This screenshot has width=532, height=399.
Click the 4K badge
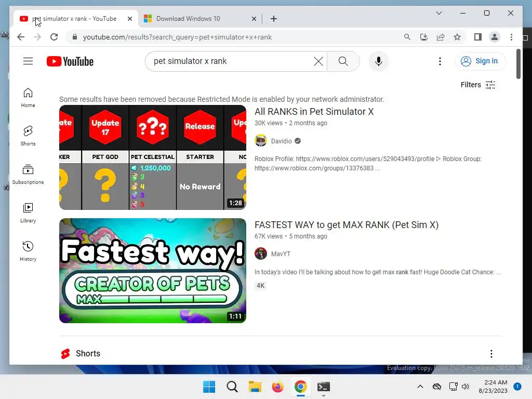tap(261, 286)
